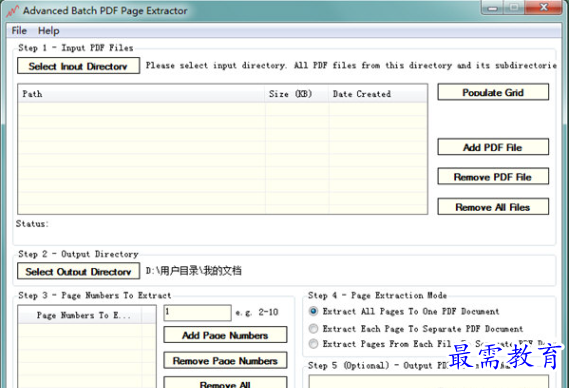570x388 pixels.
Task: Click the Remove All Files button
Action: pos(493,207)
